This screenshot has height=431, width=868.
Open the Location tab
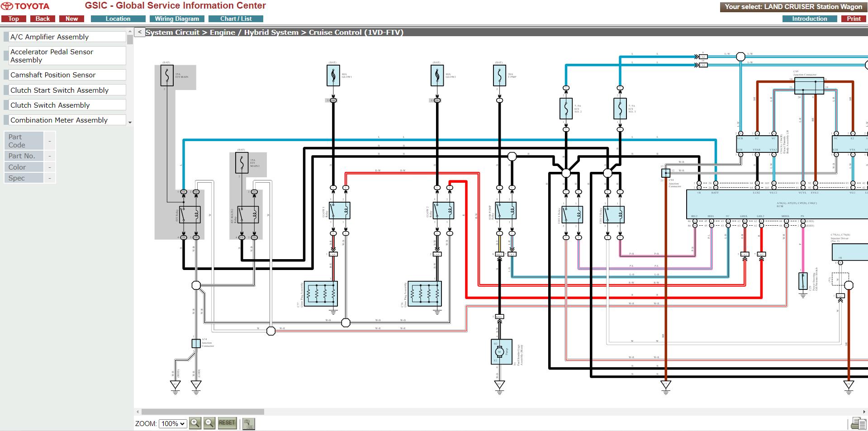(x=118, y=19)
